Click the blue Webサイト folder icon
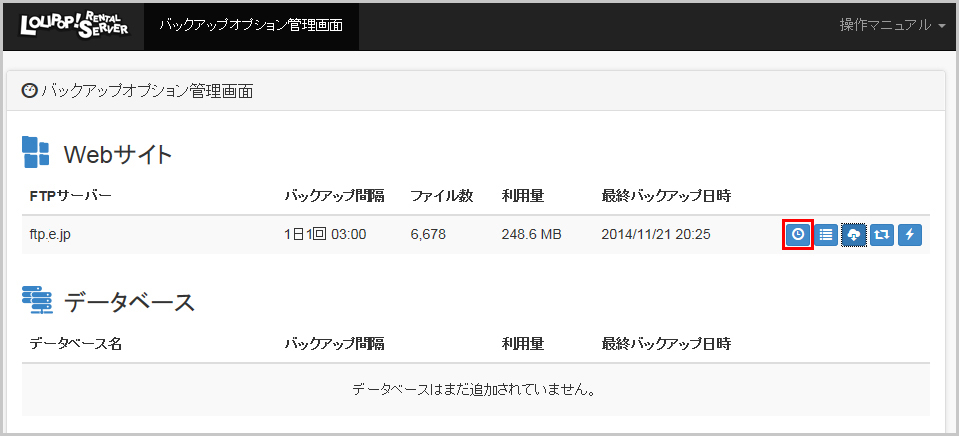Viewport: 959px width, 436px height. tap(36, 153)
